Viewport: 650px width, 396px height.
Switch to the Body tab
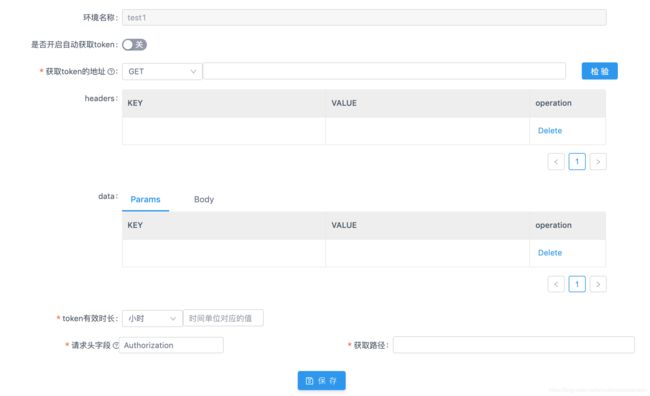(x=204, y=199)
